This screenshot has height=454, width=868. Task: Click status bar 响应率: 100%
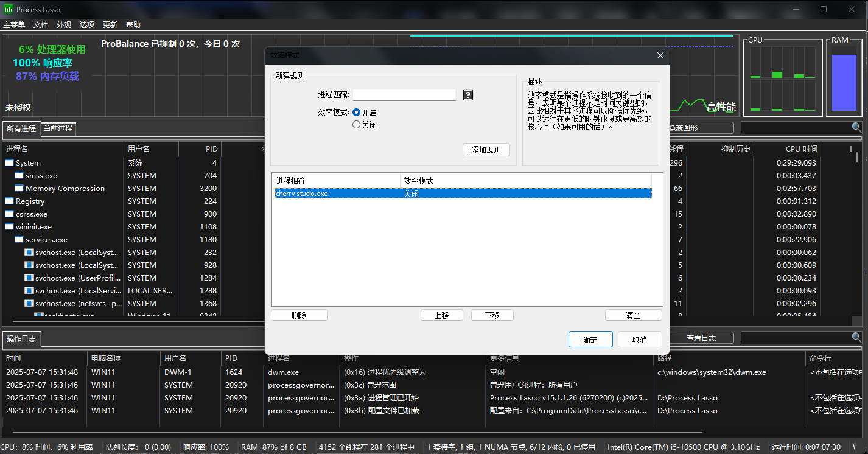tap(206, 447)
